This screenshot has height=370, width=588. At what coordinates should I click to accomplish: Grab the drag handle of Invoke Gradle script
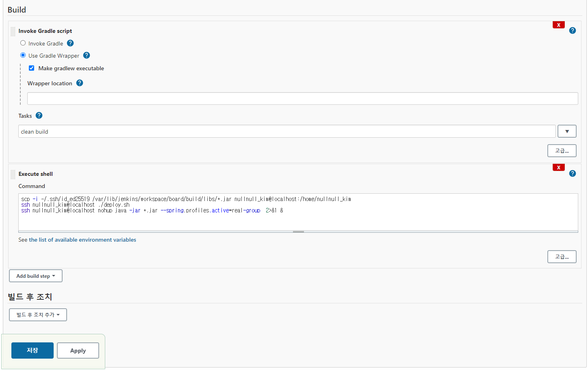coord(13,31)
